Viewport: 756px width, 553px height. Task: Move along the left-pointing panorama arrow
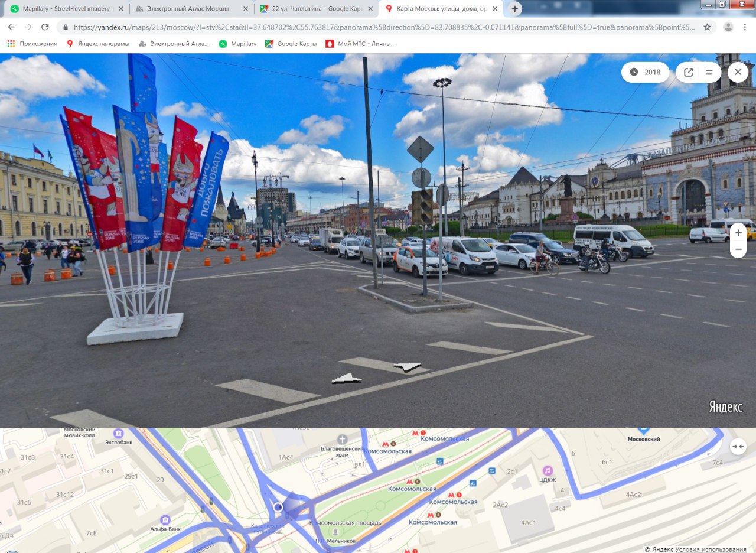347,378
